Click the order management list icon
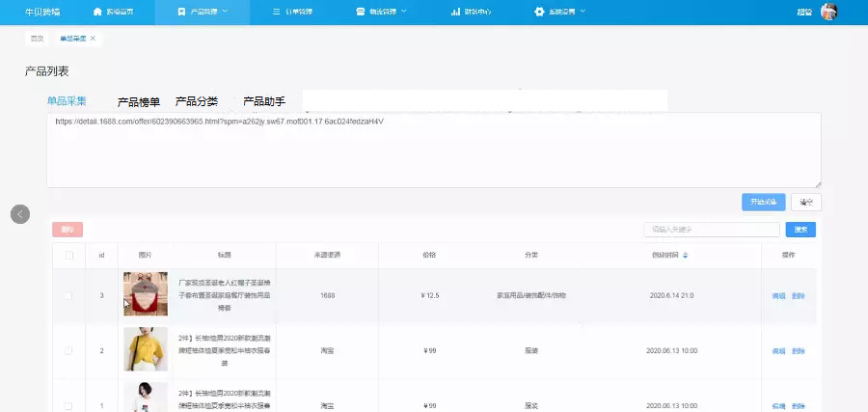The height and width of the screenshot is (412, 868). [277, 13]
